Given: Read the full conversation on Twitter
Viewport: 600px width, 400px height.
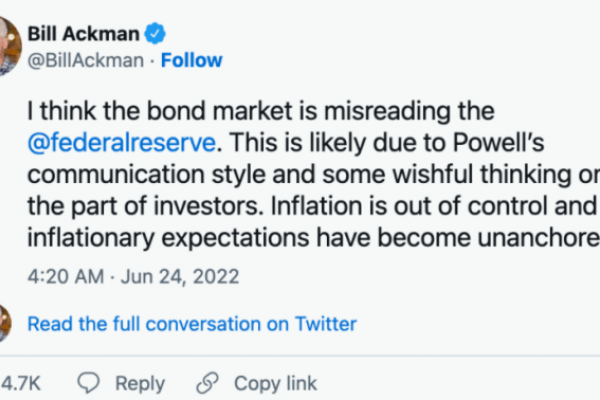Looking at the screenshot, I should (x=191, y=323).
